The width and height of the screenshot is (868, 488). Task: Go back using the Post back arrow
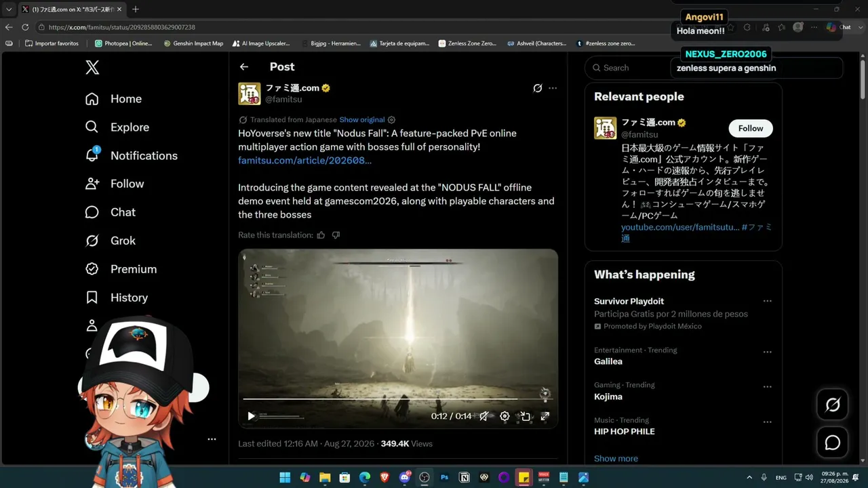[244, 66]
